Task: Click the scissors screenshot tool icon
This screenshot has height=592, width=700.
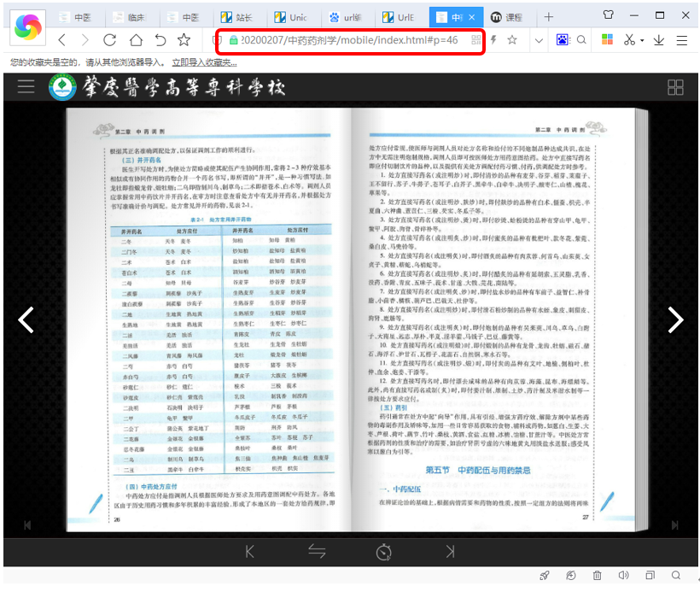Action: click(x=629, y=40)
